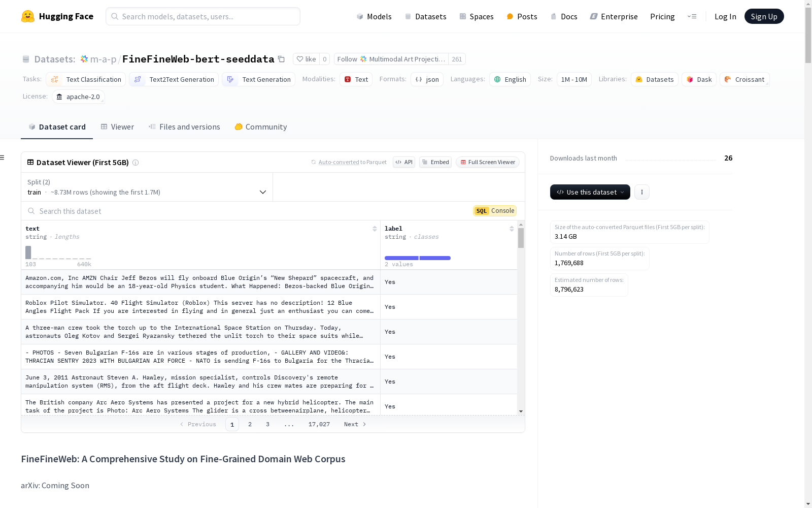The height and width of the screenshot is (508, 812).
Task: Filter by Text Classification task tag
Action: coord(86,79)
